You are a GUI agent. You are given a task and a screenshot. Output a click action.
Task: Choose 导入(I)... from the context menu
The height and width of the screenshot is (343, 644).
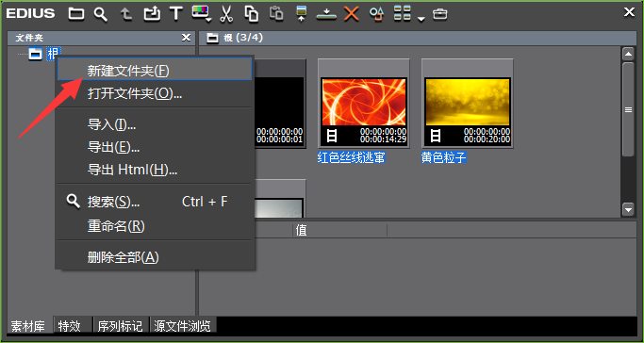155,124
